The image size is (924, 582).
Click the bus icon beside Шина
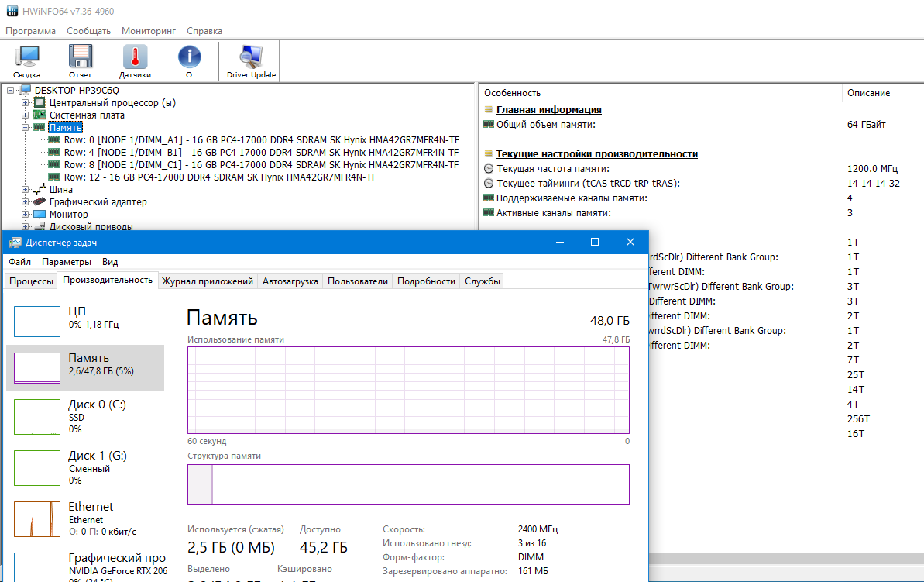point(40,189)
